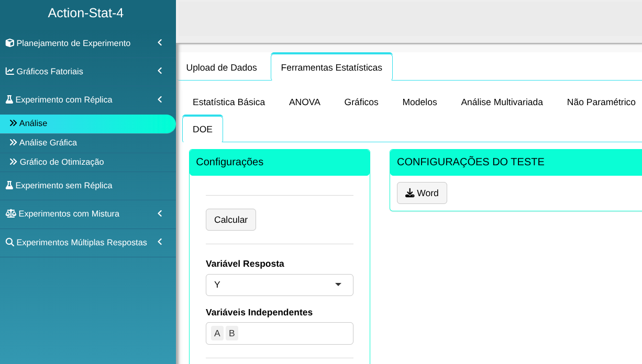Go to the Não Paramétrico tab
The width and height of the screenshot is (642, 364).
click(601, 102)
